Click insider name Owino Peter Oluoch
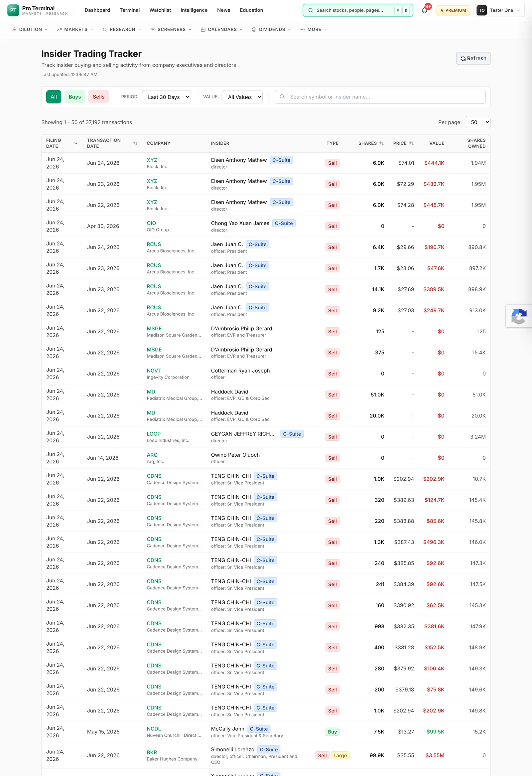 click(235, 455)
